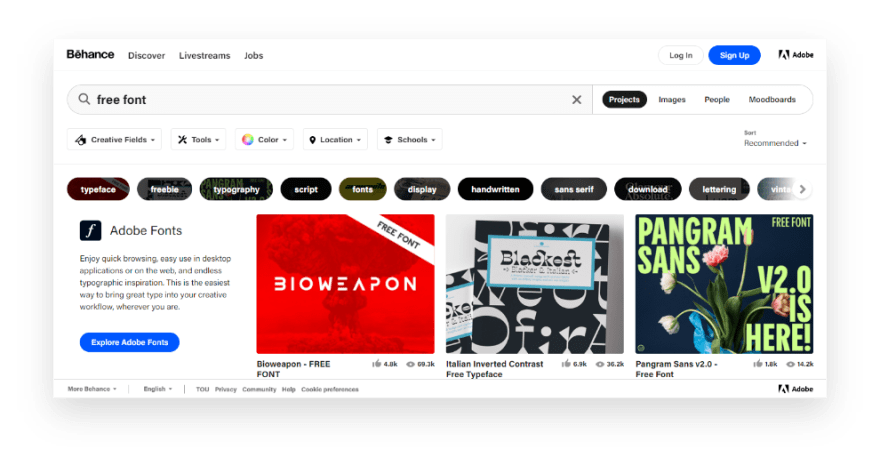
Task: Select the typeface tag
Action: (98, 189)
